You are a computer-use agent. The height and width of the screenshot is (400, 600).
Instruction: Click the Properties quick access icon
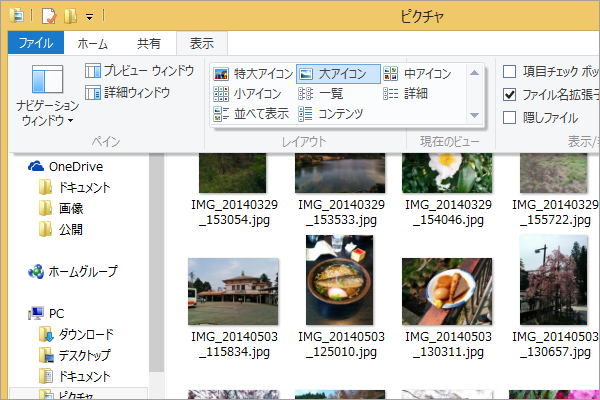pyautogui.click(x=49, y=16)
